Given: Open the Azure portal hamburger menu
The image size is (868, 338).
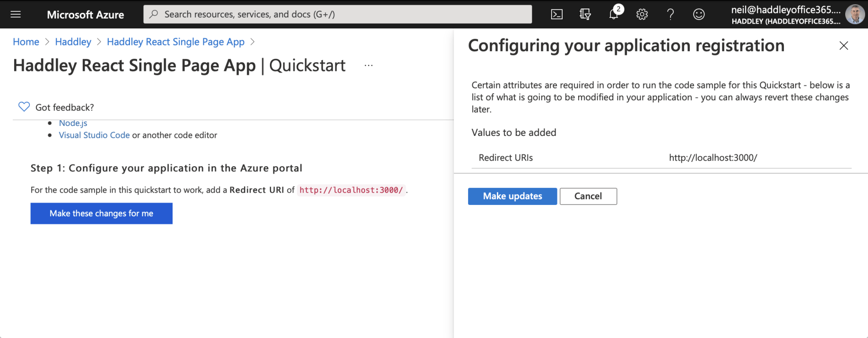Looking at the screenshot, I should (16, 14).
